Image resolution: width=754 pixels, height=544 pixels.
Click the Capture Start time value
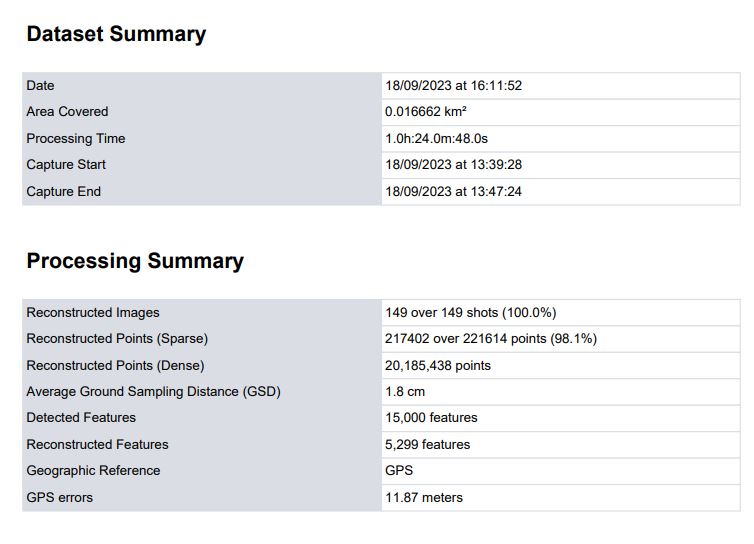click(453, 165)
